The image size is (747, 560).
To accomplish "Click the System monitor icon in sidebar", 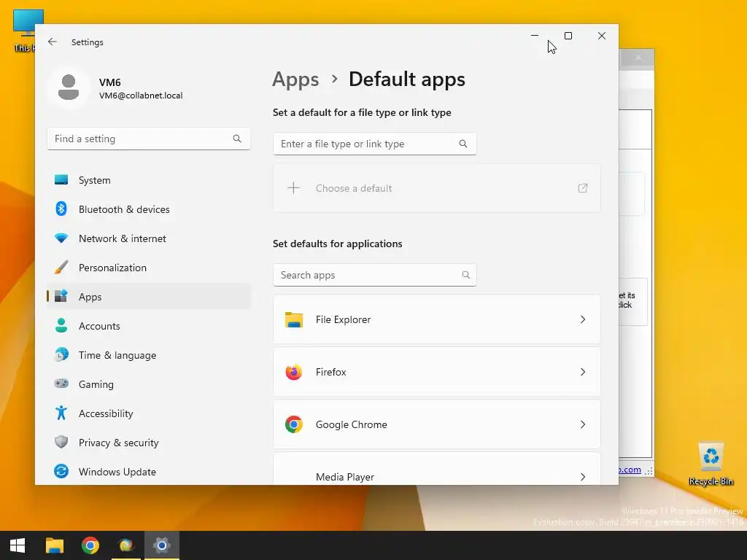I will pos(61,180).
